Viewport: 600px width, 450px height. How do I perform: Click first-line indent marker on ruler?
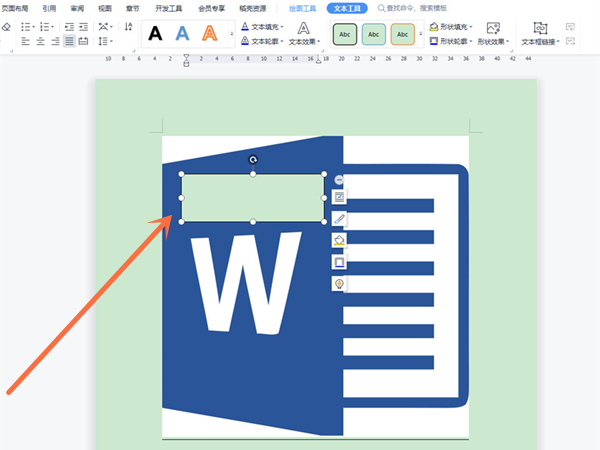pos(186,57)
